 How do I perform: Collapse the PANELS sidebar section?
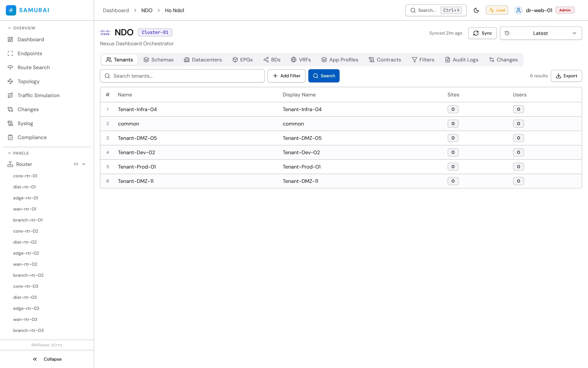tap(18, 153)
